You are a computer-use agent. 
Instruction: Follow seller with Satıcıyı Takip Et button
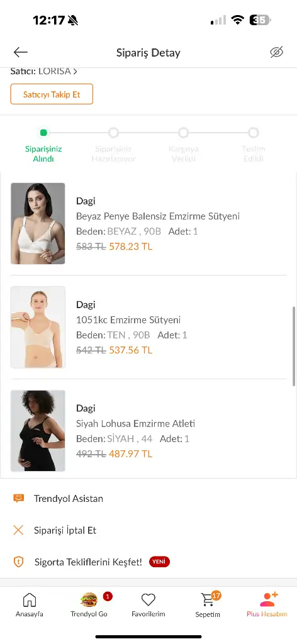tap(52, 94)
